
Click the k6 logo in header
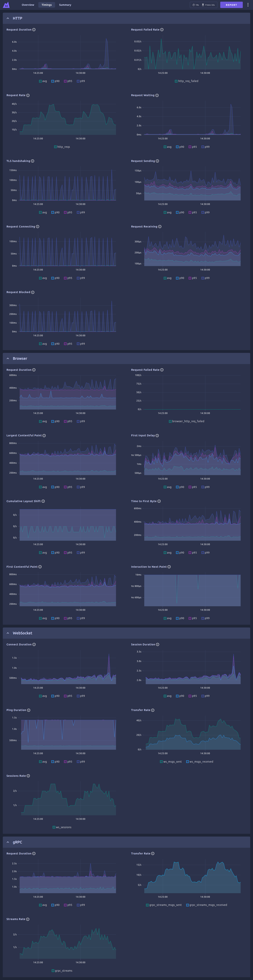coord(6,5)
